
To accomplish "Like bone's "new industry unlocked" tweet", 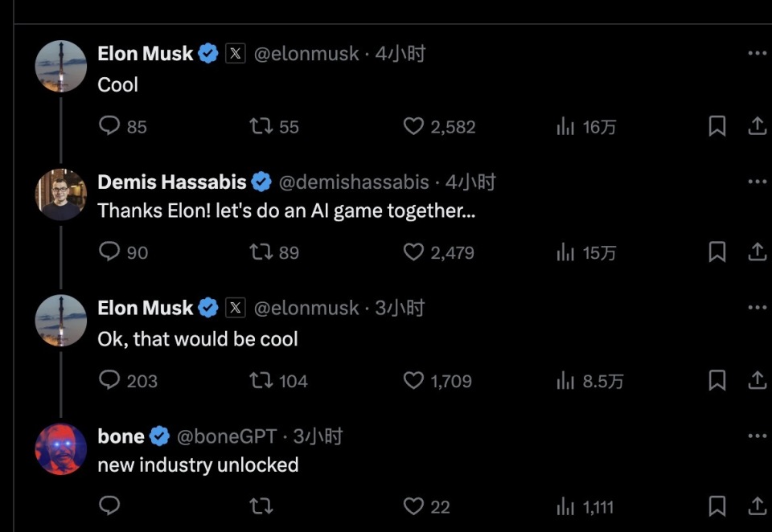I will pos(413,506).
